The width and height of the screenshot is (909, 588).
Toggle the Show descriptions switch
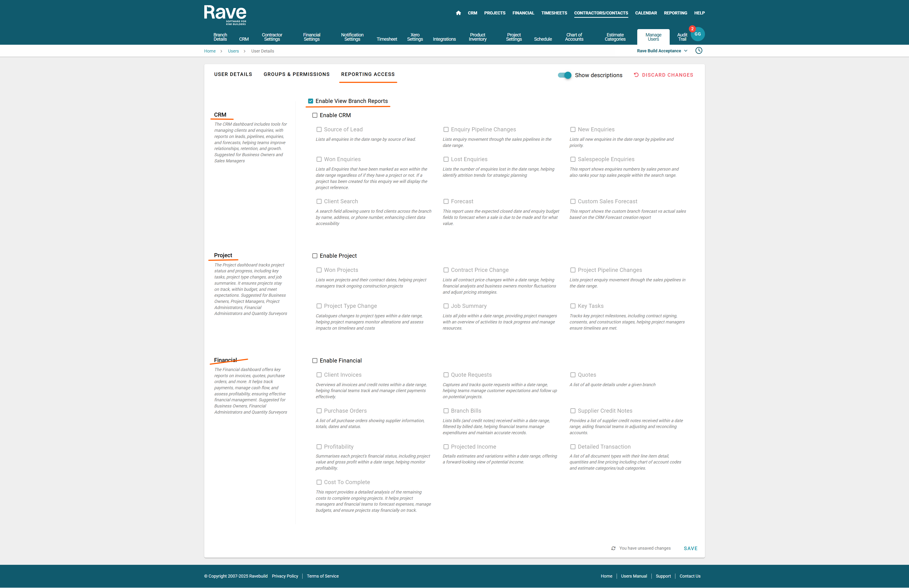565,75
